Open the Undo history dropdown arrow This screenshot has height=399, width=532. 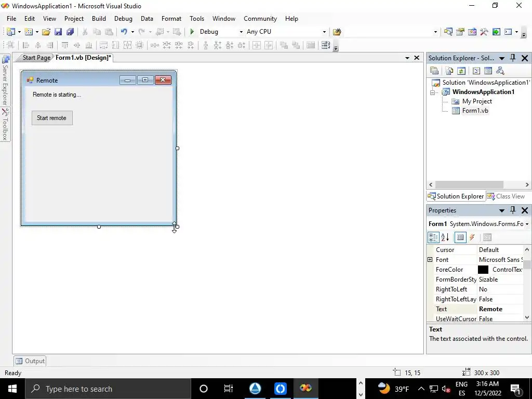coord(132,32)
